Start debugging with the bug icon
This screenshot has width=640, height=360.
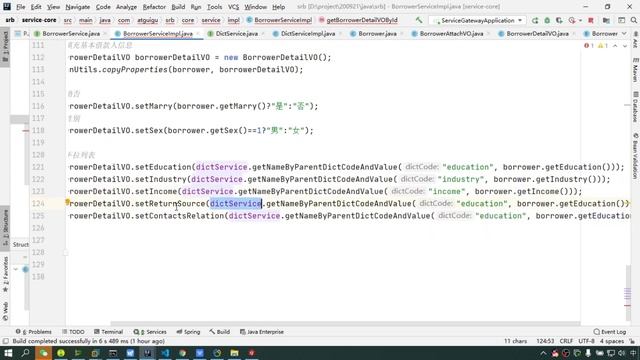pyautogui.click(x=547, y=20)
